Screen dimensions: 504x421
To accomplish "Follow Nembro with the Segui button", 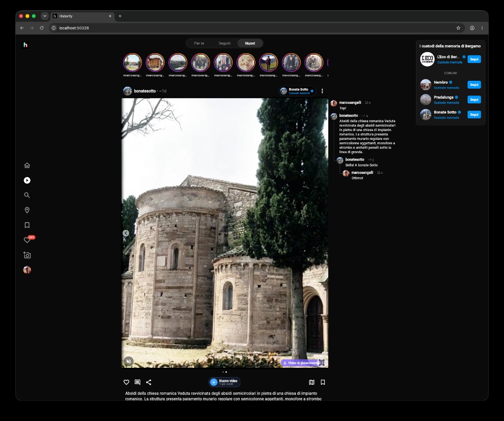I will click(x=474, y=85).
